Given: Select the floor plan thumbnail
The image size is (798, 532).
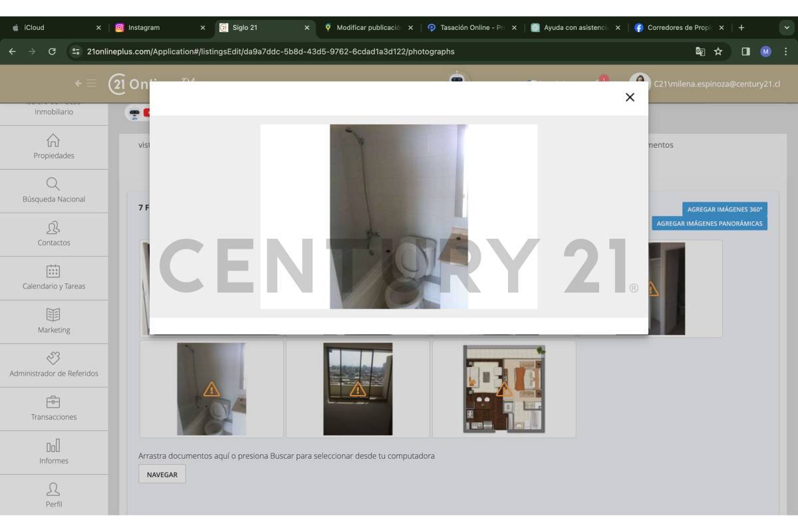Looking at the screenshot, I should (504, 389).
